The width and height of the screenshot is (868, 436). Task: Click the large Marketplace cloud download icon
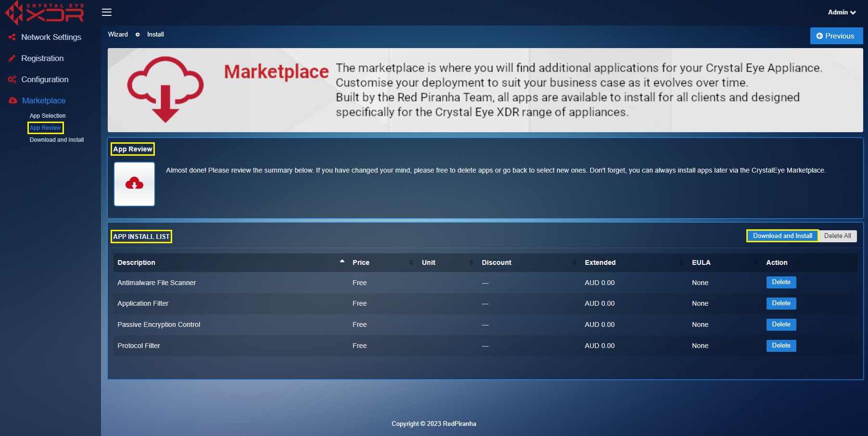pos(165,89)
